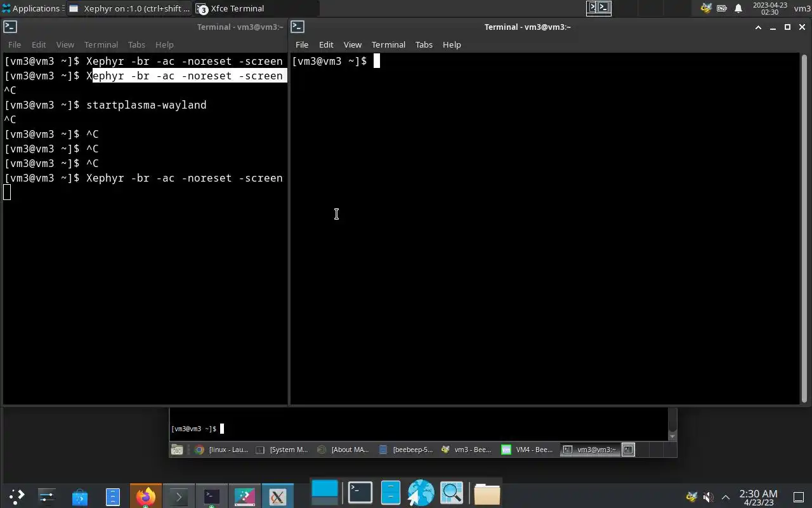Viewport: 812px width, 508px height.
Task: Roll up right terminal with the caret button
Action: pyautogui.click(x=758, y=27)
